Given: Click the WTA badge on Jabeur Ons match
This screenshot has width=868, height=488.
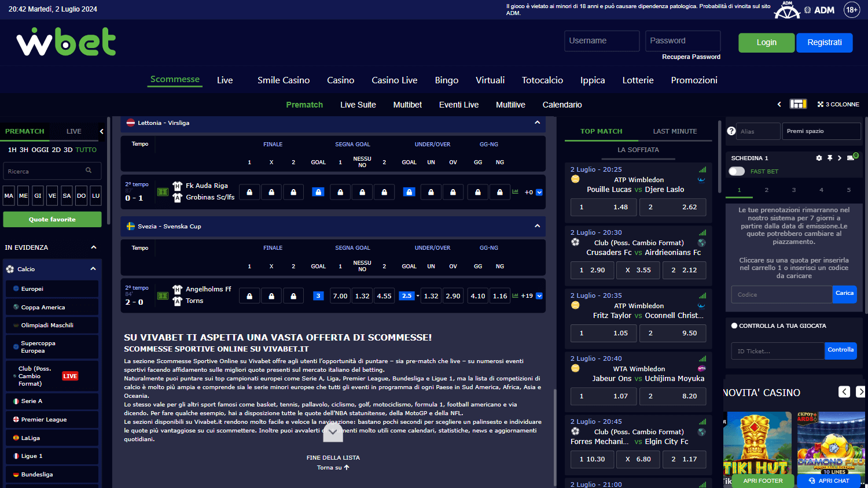Looking at the screenshot, I should coord(702,368).
